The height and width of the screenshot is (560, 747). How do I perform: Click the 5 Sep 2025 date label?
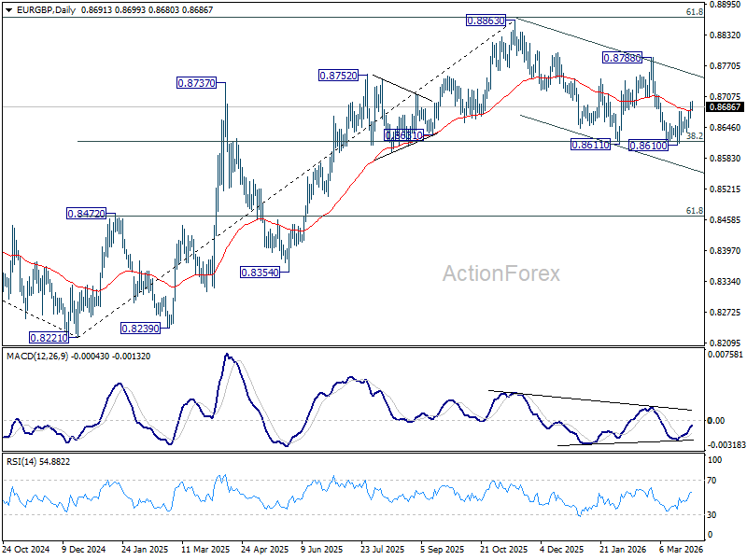[x=443, y=549]
